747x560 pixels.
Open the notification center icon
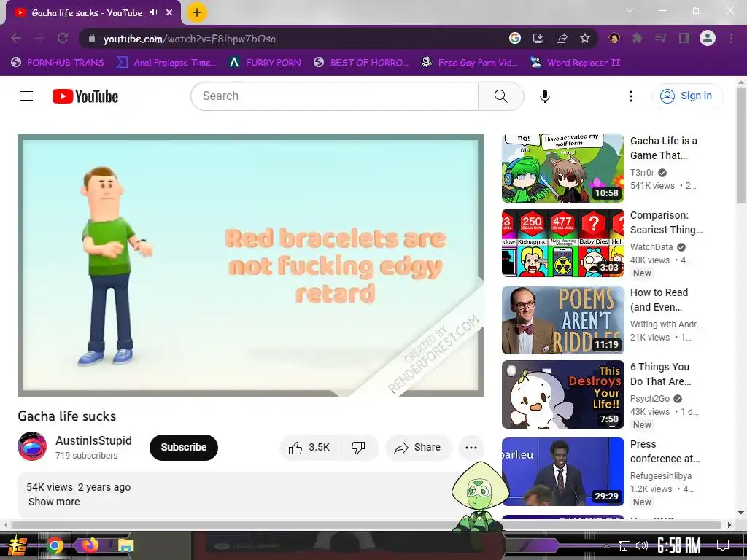tap(723, 545)
